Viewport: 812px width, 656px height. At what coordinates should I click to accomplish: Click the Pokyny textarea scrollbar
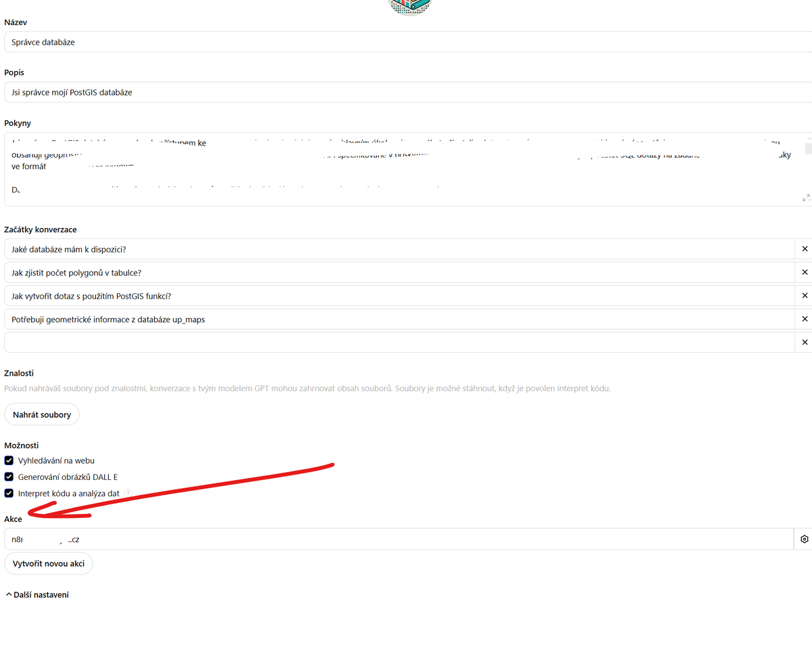[x=807, y=150]
